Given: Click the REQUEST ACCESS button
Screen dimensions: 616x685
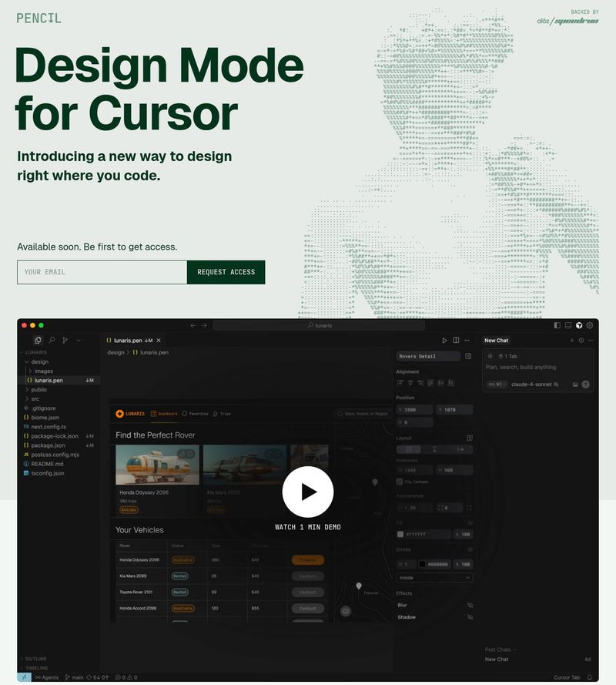Looking at the screenshot, I should [x=226, y=272].
